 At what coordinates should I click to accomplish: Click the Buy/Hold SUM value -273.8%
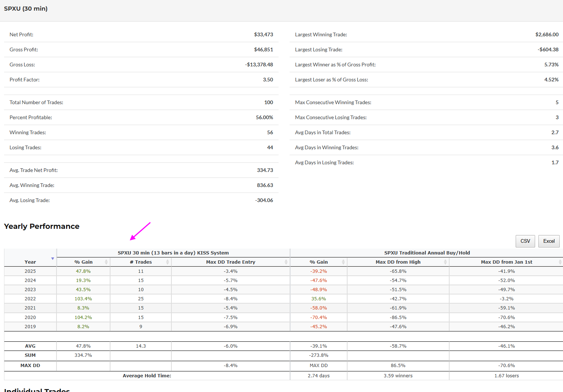319,355
